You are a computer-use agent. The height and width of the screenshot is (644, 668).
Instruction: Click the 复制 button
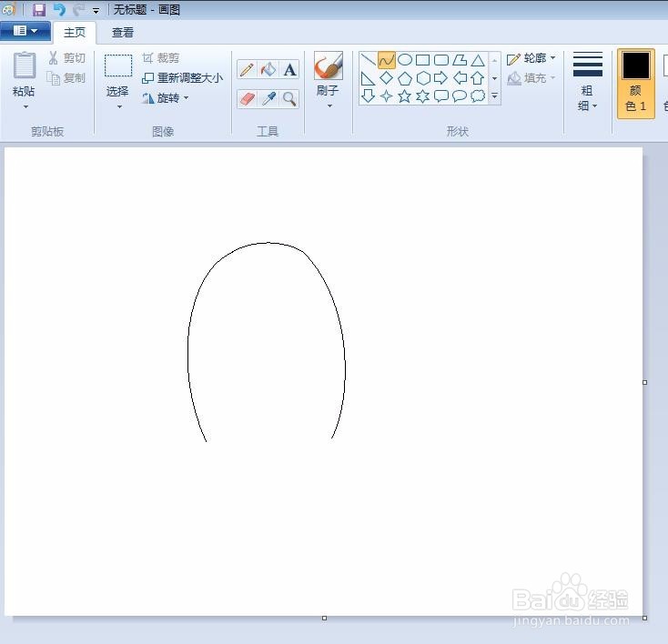tap(66, 78)
